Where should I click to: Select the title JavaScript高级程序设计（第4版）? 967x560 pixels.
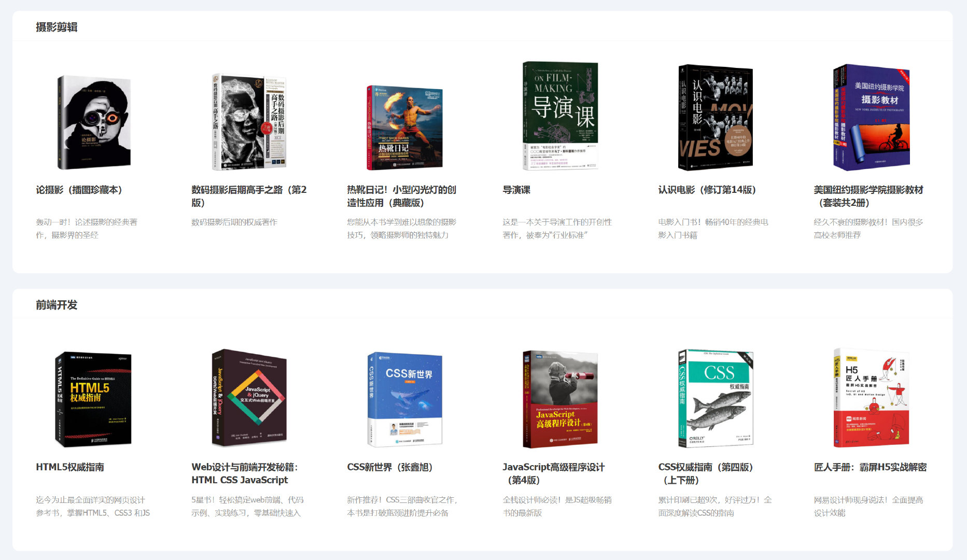point(554,473)
